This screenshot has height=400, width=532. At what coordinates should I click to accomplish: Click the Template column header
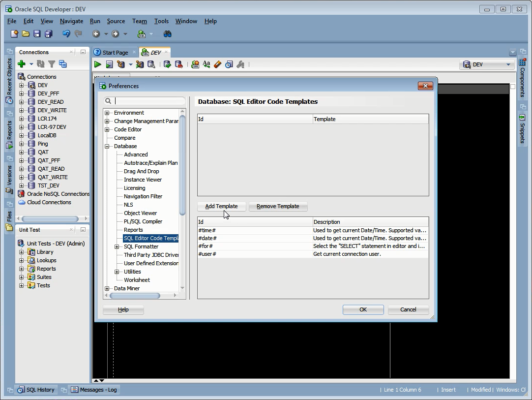click(371, 119)
